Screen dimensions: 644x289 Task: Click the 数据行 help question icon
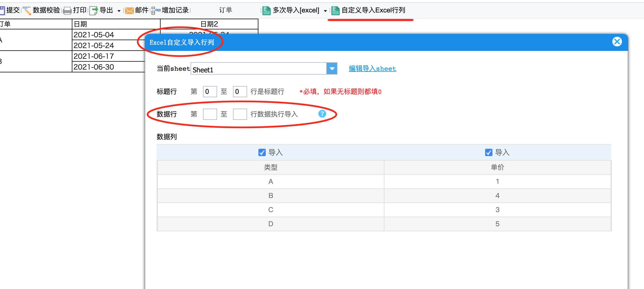click(x=322, y=114)
